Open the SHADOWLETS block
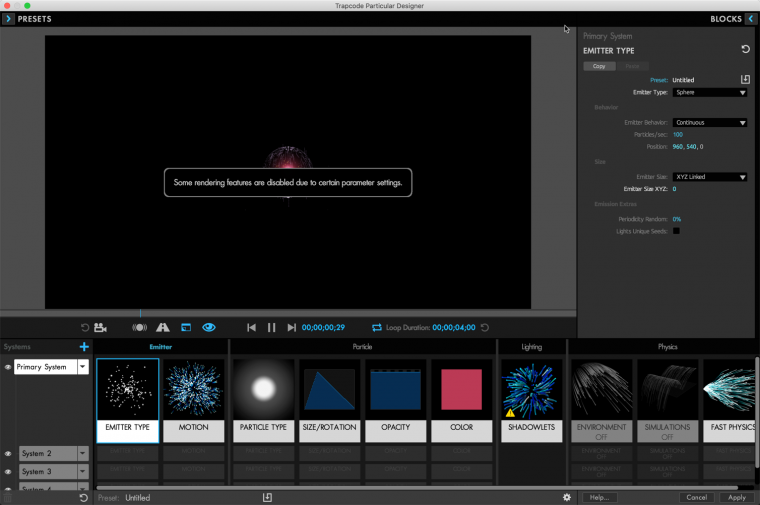Screen dimensions: 760x505 (x=531, y=400)
